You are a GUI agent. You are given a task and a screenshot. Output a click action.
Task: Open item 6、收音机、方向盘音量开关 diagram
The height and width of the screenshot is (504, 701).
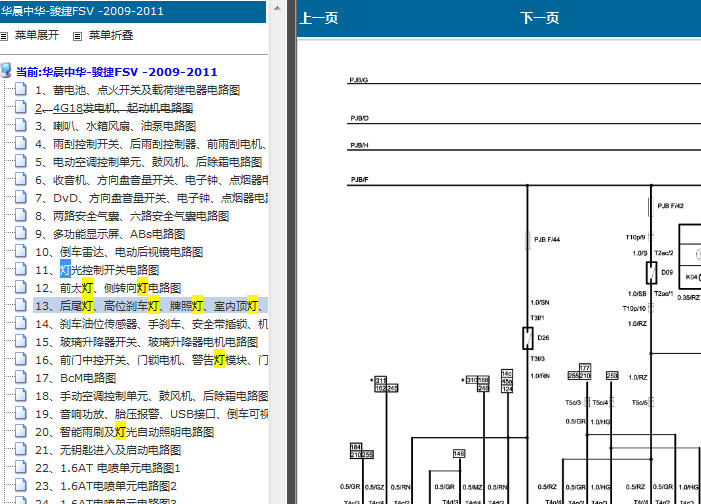[151, 180]
